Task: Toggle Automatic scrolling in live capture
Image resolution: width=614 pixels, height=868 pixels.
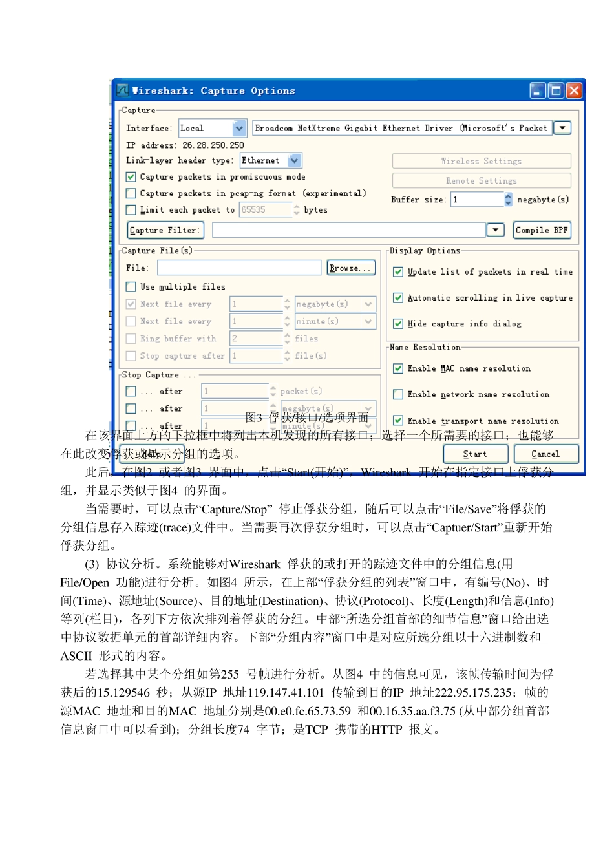Action: click(x=398, y=298)
